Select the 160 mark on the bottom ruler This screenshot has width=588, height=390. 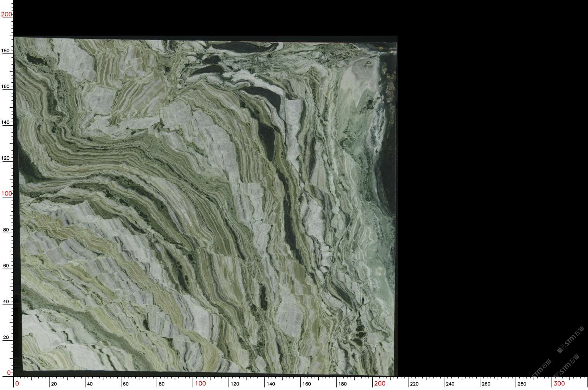point(307,384)
